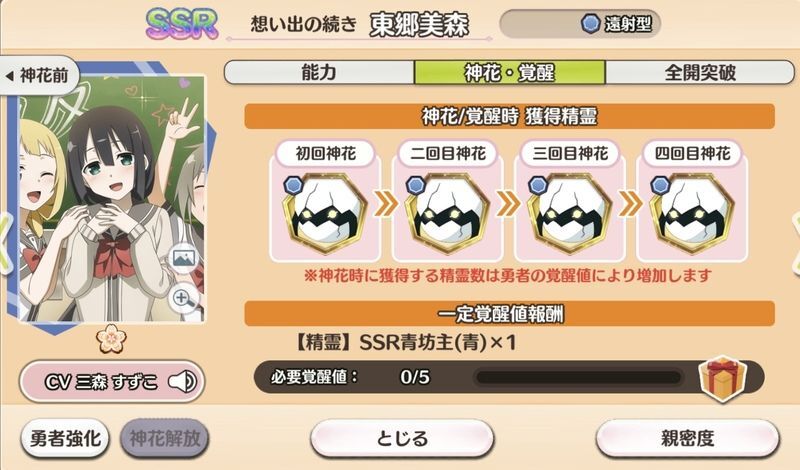The image size is (800, 470).
Task: Click the 勇者強化 button
Action: tap(65, 438)
